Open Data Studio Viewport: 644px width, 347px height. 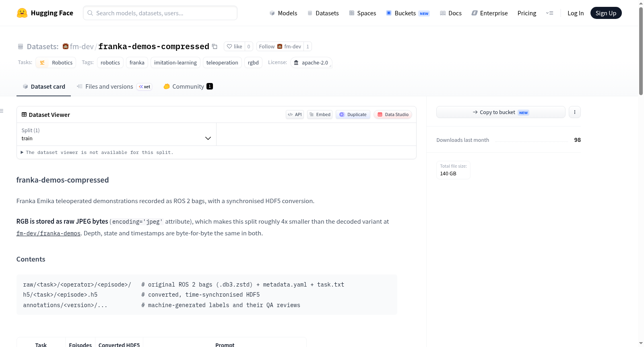pyautogui.click(x=393, y=114)
